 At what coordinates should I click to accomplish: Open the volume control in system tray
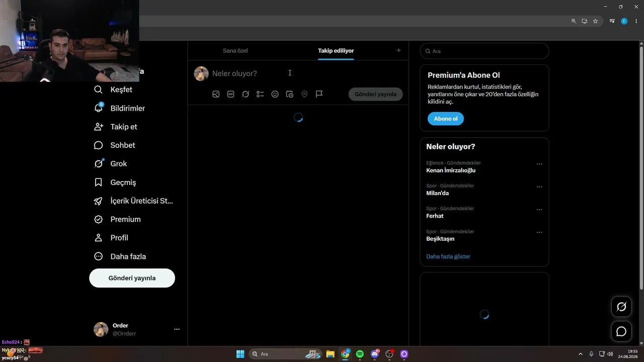(610, 354)
